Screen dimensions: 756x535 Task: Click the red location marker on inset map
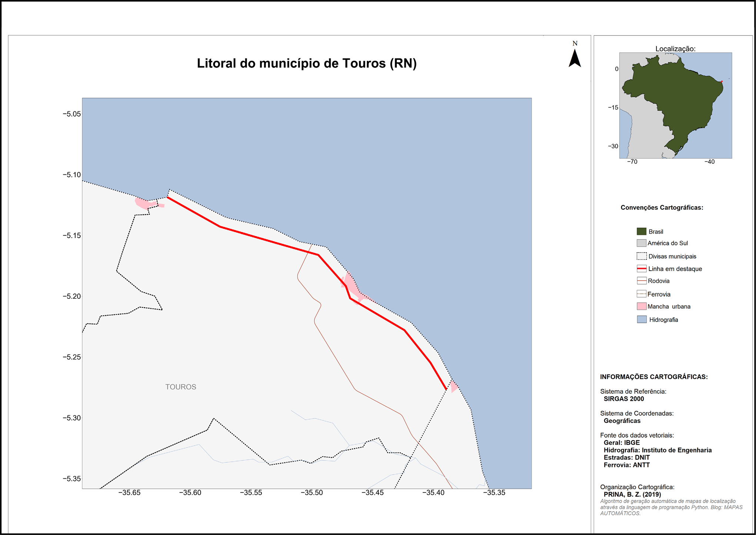tap(722, 81)
